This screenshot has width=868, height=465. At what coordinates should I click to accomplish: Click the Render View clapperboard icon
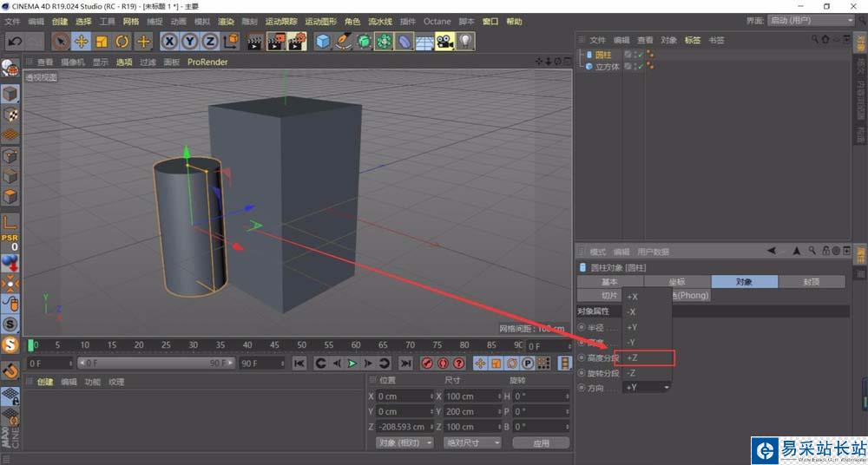pos(255,41)
